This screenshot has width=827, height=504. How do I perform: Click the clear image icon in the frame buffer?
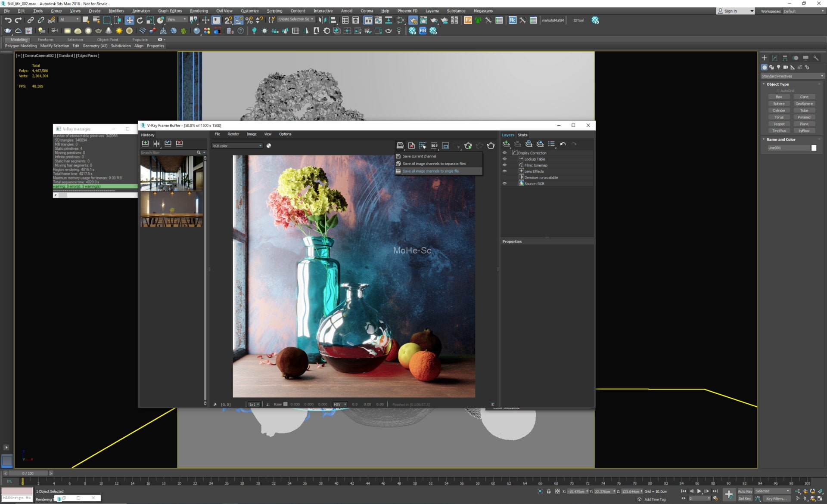411,146
